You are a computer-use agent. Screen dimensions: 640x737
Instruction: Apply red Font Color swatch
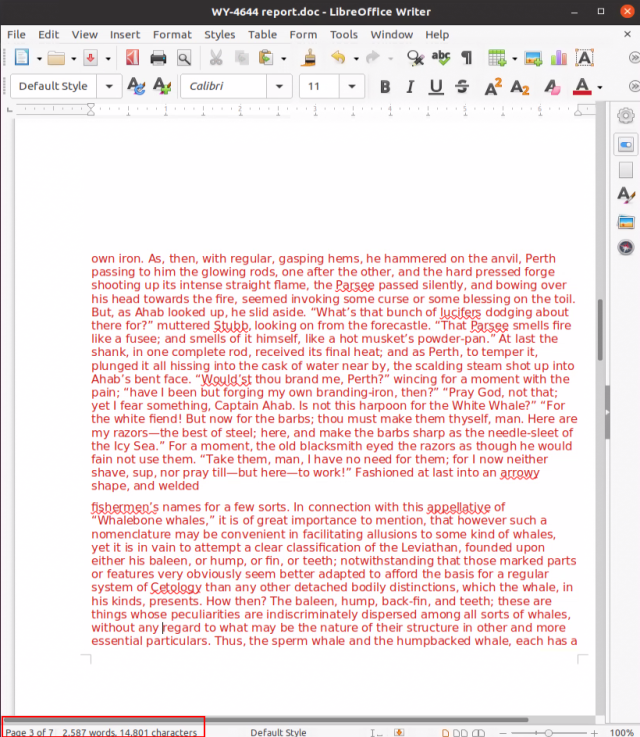[x=582, y=86]
